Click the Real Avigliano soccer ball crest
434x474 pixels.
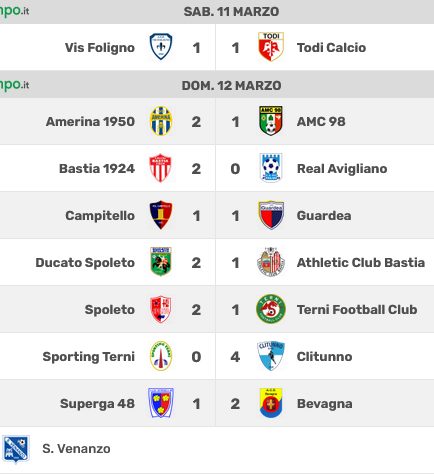click(271, 168)
